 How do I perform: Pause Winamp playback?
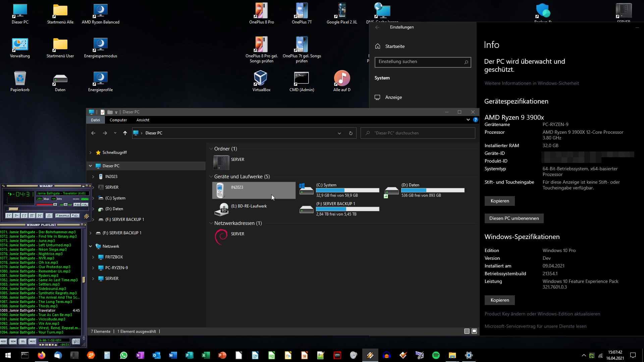click(x=24, y=216)
